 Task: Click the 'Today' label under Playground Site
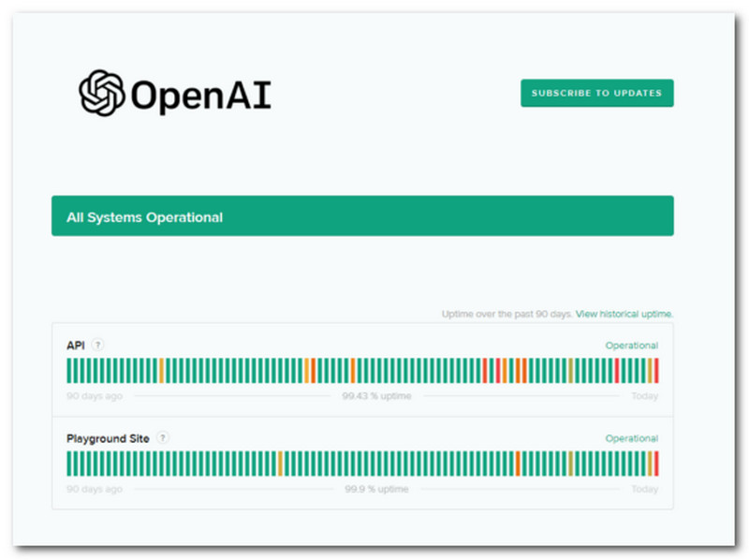pyautogui.click(x=644, y=489)
